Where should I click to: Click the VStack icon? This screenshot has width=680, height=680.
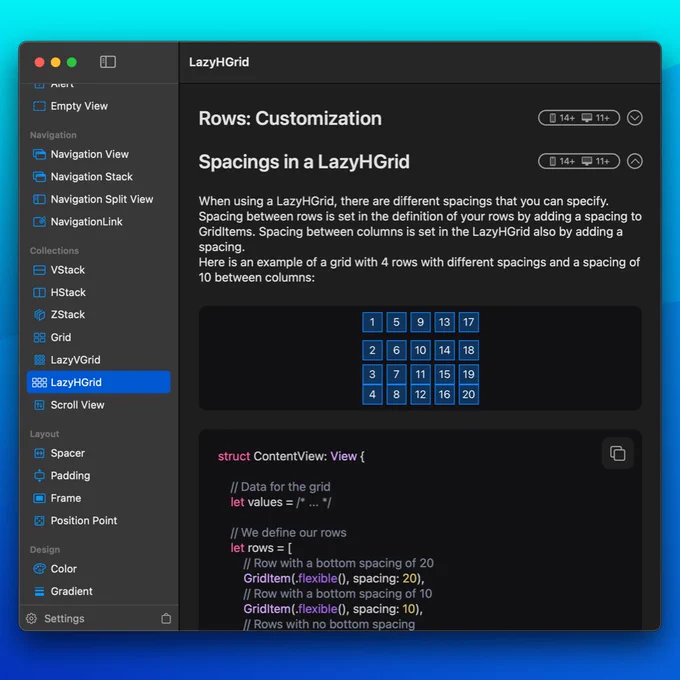[39, 270]
